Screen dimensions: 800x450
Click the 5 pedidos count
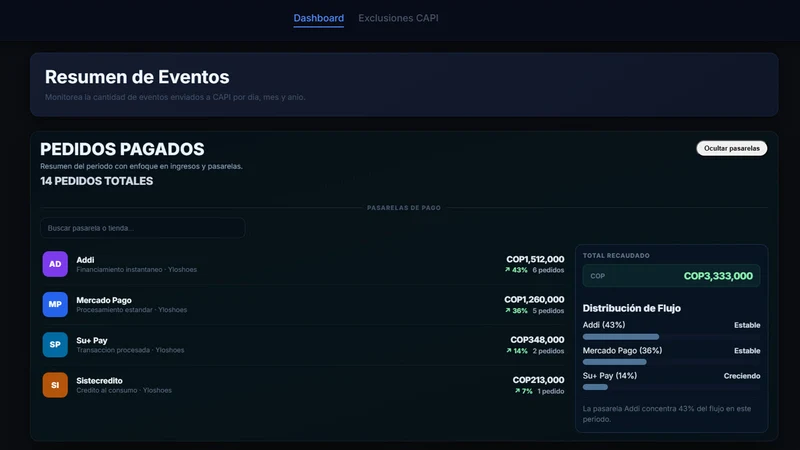click(548, 311)
